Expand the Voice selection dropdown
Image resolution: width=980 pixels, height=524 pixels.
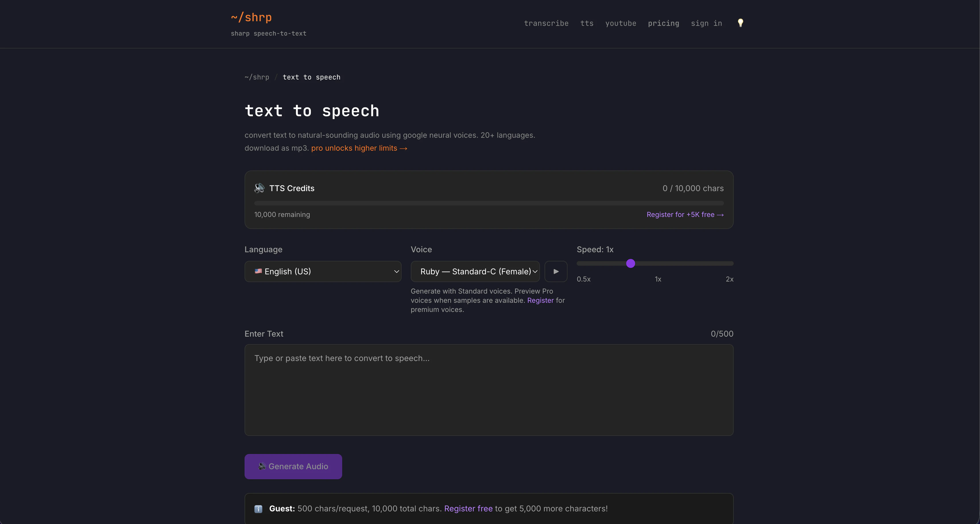[x=475, y=271]
